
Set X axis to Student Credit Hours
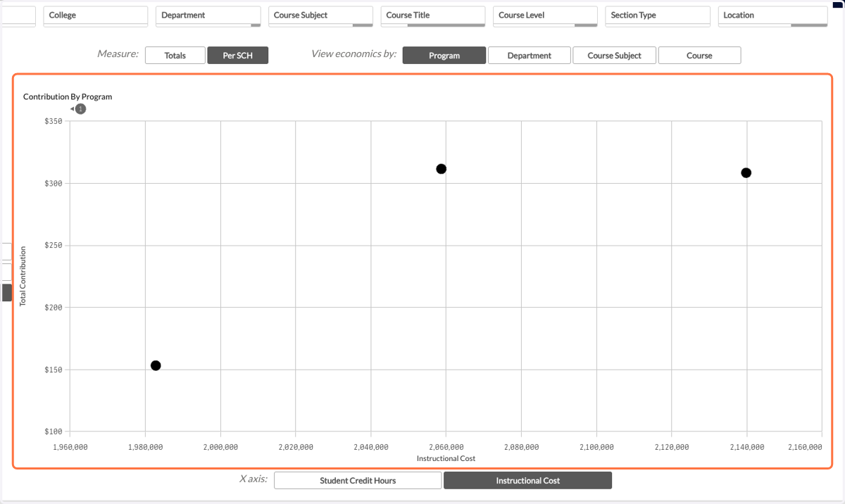point(358,481)
